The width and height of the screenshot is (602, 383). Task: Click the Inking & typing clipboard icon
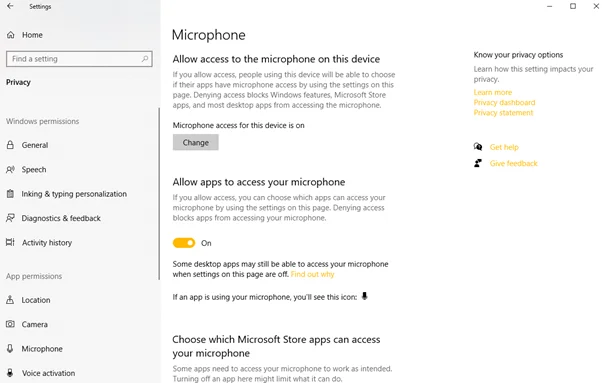point(10,194)
